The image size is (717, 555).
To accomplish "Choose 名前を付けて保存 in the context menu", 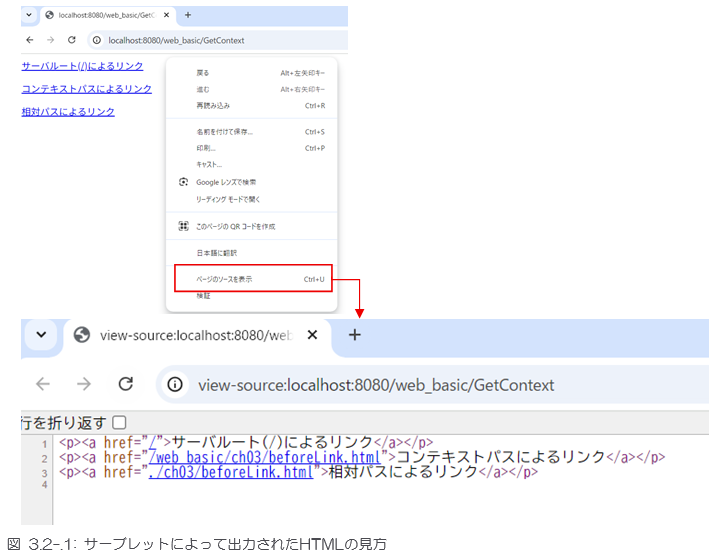I will 224,132.
